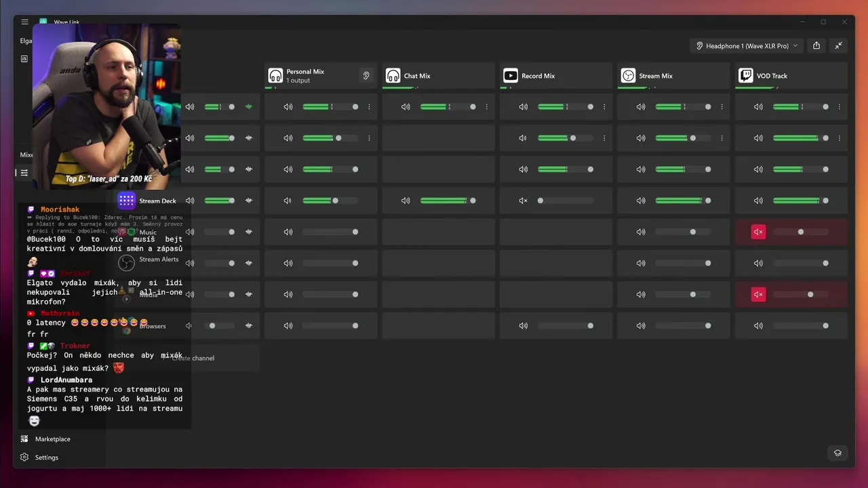This screenshot has width=868, height=488.
Task: Click the Stream Deck channel label
Action: (x=157, y=201)
